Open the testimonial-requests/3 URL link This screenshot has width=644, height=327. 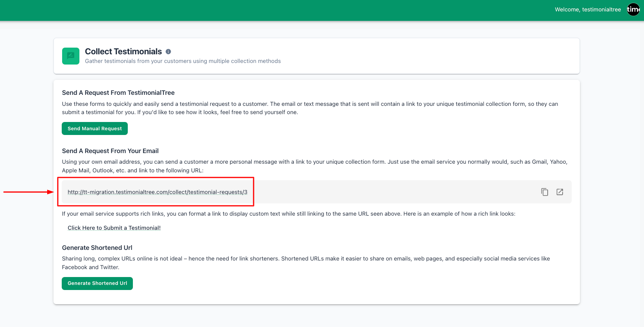coord(157,192)
